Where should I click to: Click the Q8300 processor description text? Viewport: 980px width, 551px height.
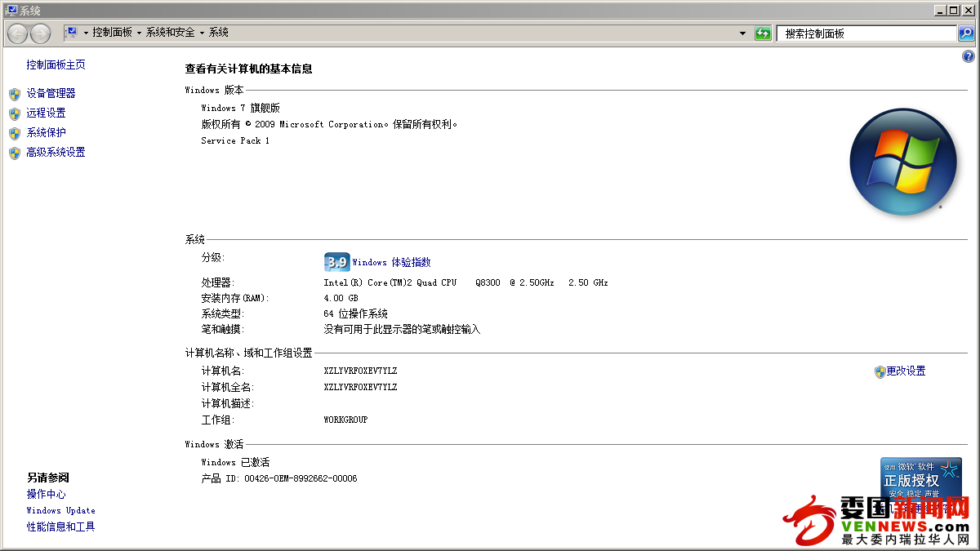click(x=465, y=282)
